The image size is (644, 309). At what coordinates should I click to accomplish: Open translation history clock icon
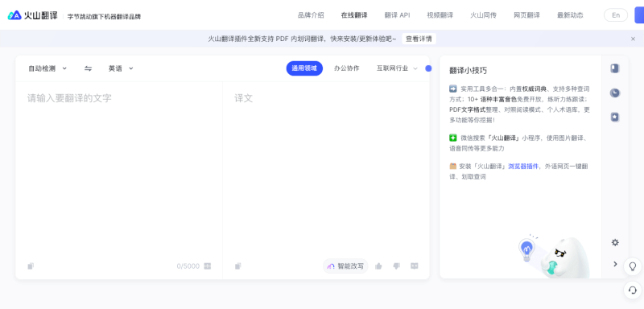pyautogui.click(x=615, y=93)
